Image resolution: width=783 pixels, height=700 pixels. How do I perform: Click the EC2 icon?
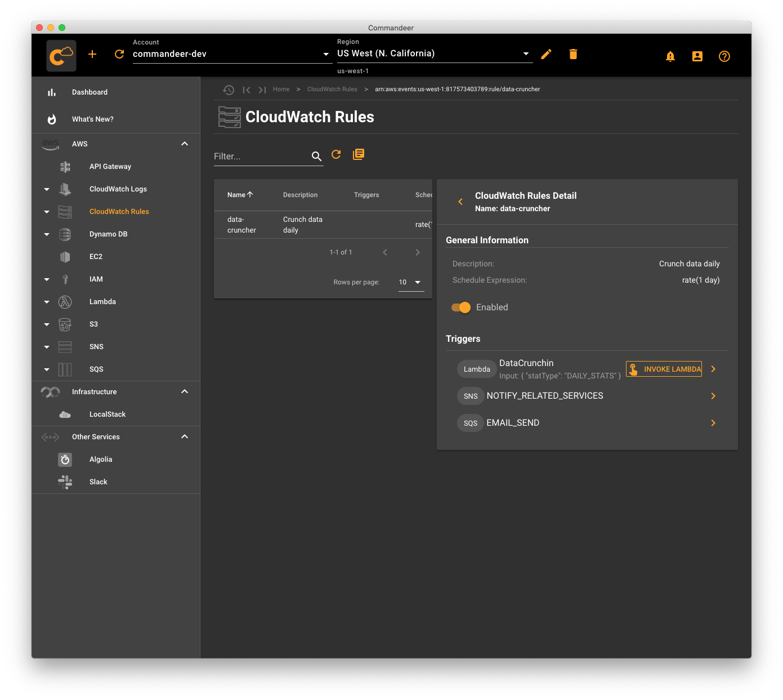[x=65, y=257]
